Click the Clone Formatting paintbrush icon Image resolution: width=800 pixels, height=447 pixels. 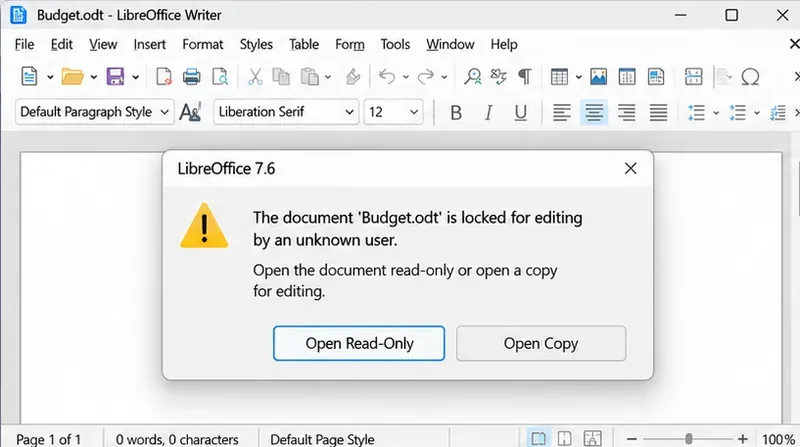coord(353,77)
